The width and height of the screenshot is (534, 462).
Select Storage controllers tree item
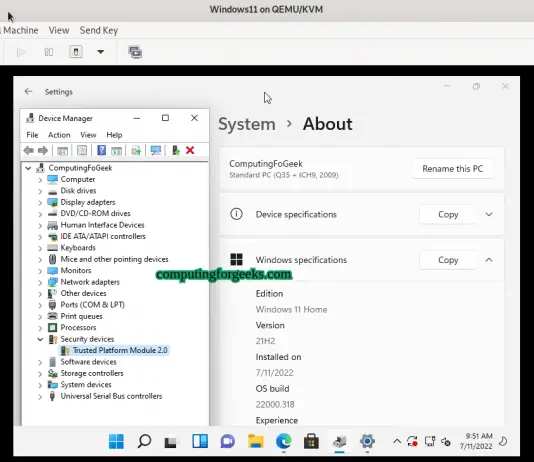[92, 373]
